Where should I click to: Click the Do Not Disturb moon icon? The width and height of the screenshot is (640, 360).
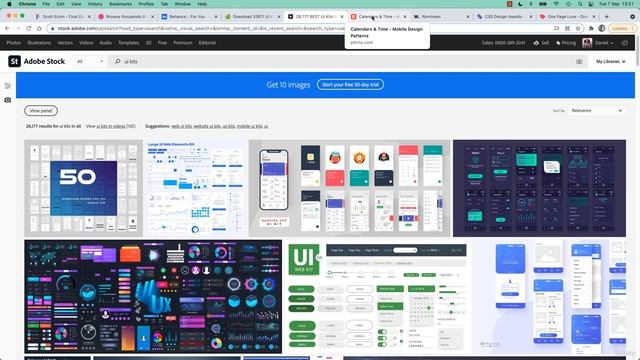[520, 4]
